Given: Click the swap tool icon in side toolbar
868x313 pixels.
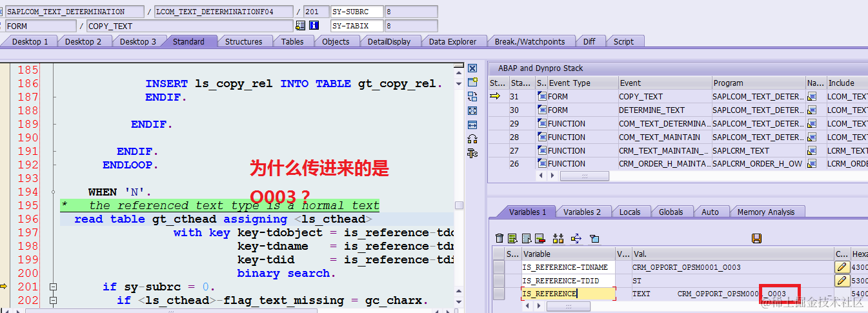Looking at the screenshot, I should click(x=472, y=96).
